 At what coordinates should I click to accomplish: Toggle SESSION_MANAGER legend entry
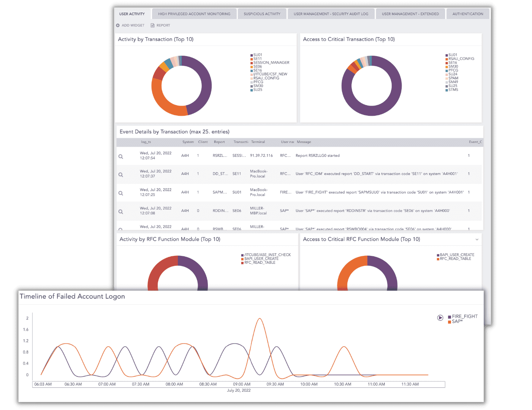[x=270, y=63]
